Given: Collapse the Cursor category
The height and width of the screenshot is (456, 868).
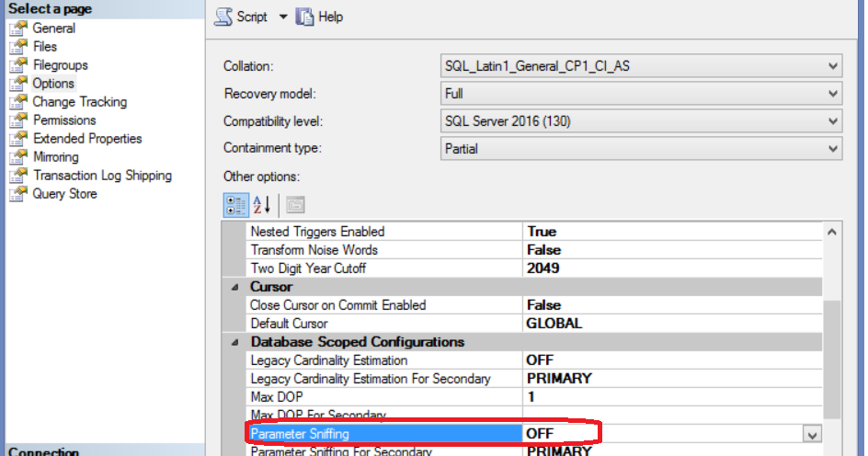Looking at the screenshot, I should click(x=234, y=287).
